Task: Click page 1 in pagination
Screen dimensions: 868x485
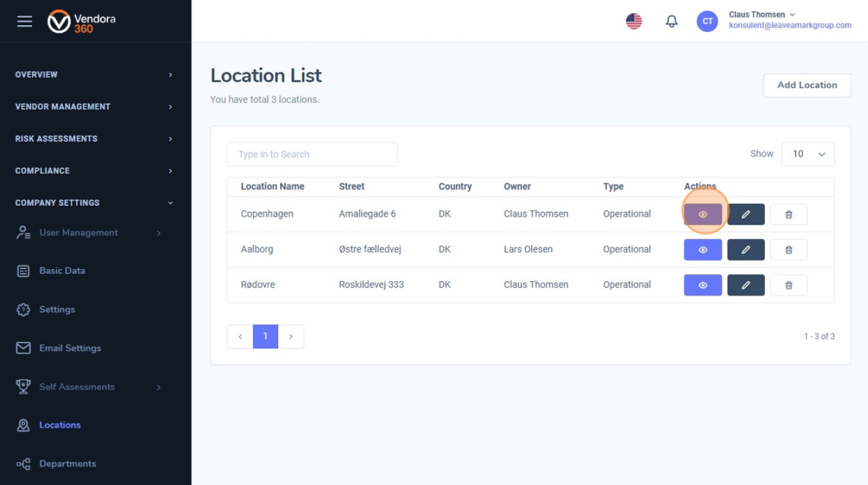Action: (265, 336)
